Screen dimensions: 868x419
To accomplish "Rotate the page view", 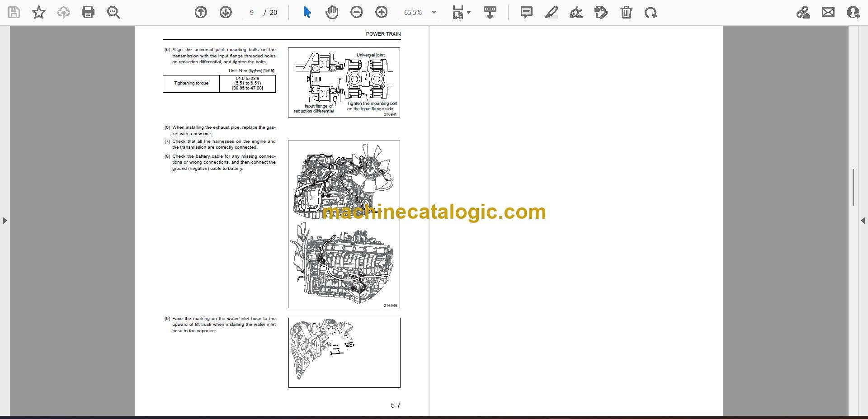I will [x=651, y=12].
